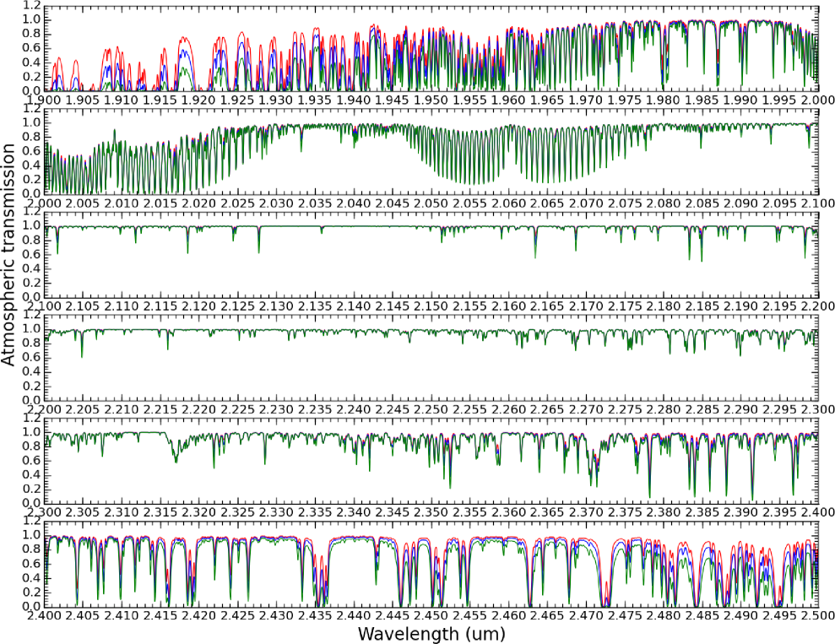
Task: Click the 2.135 x-axis tick label
Action: click(315, 306)
